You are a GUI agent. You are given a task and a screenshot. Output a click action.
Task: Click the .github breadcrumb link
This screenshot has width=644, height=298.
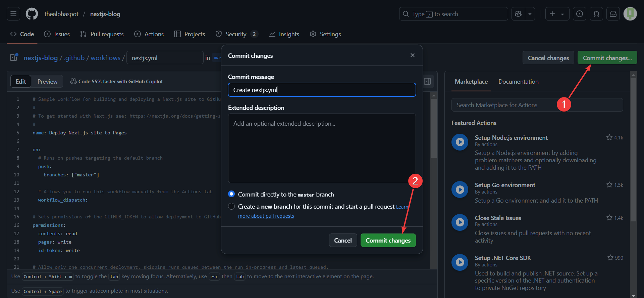[74, 58]
